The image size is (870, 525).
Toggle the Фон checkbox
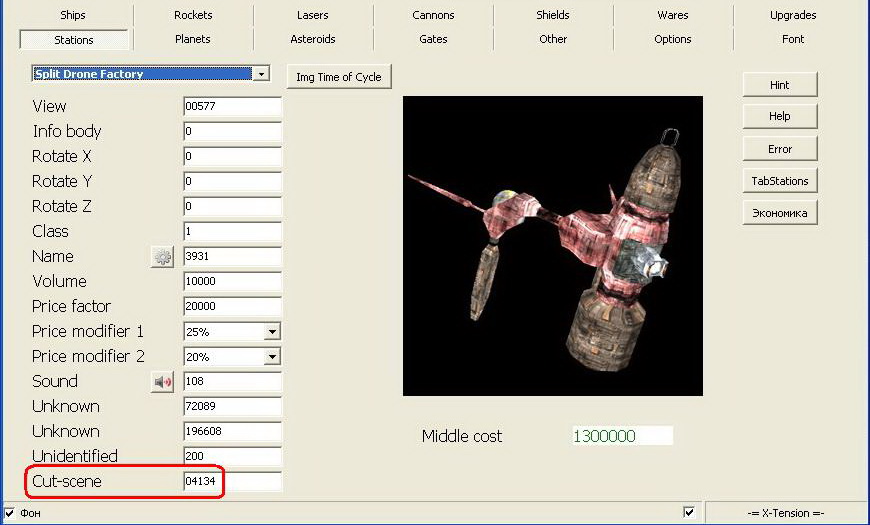click(9, 513)
